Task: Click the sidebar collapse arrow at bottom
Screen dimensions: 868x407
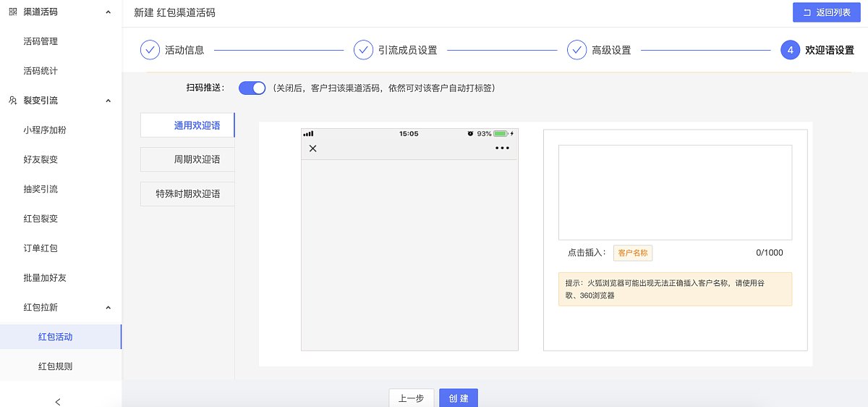Action: [58, 402]
